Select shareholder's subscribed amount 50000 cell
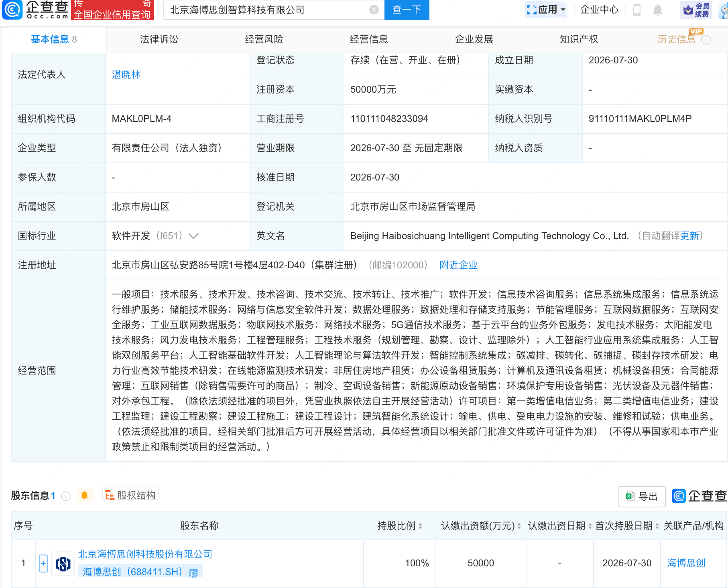The image size is (728, 588). point(480,563)
